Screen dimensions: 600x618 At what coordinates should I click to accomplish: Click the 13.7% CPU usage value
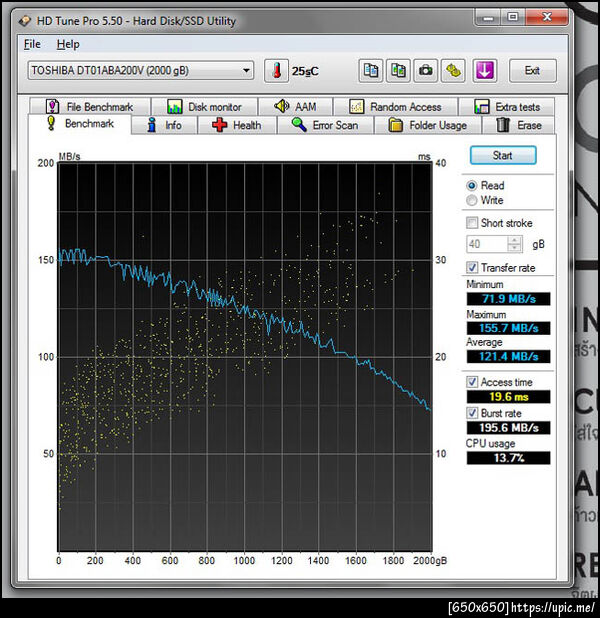(x=509, y=458)
